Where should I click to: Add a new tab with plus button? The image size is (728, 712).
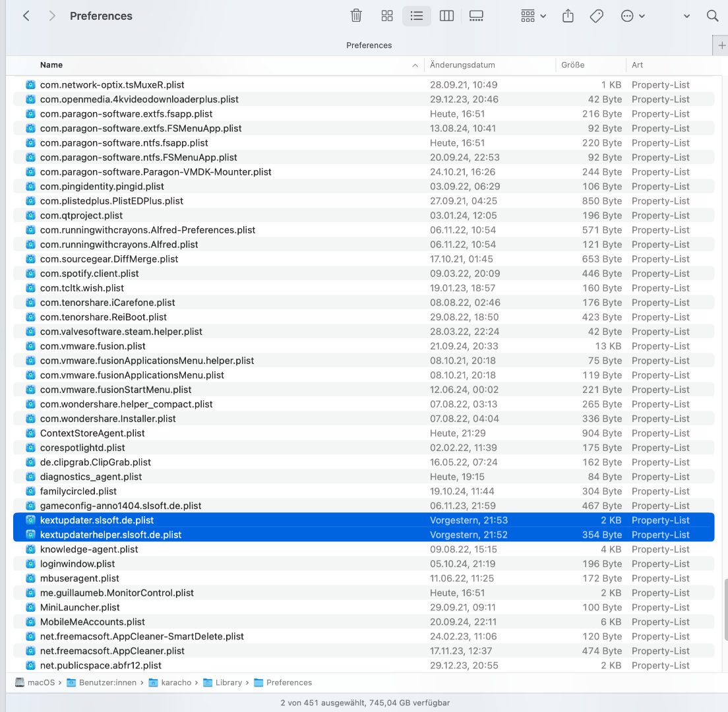[x=721, y=45]
